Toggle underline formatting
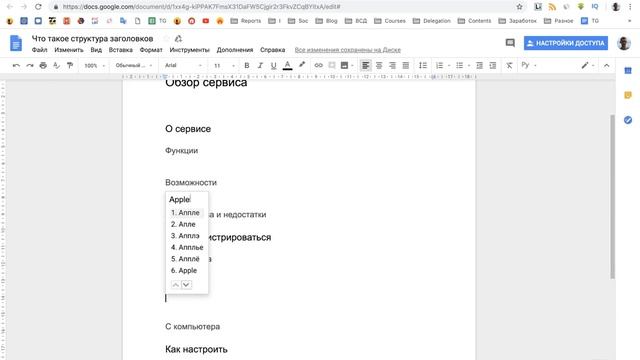 coord(273,65)
